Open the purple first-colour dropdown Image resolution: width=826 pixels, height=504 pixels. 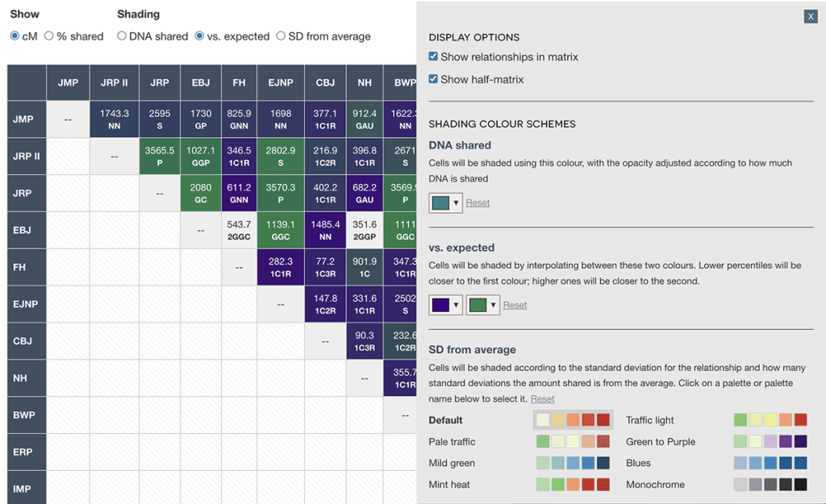click(445, 305)
